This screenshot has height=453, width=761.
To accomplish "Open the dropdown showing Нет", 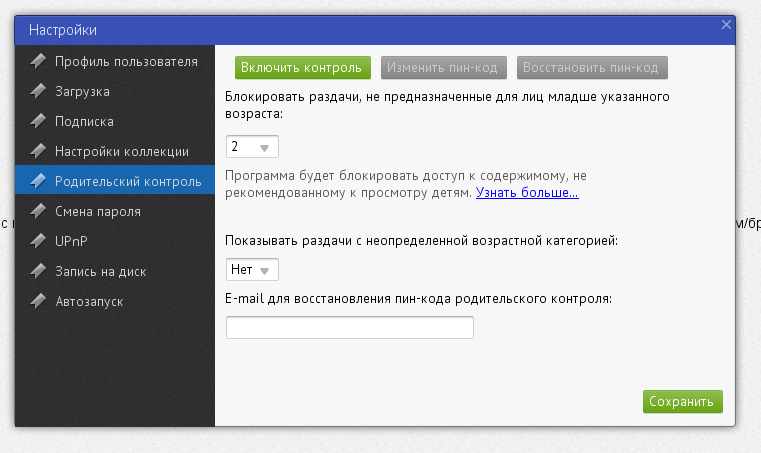I will 252,269.
